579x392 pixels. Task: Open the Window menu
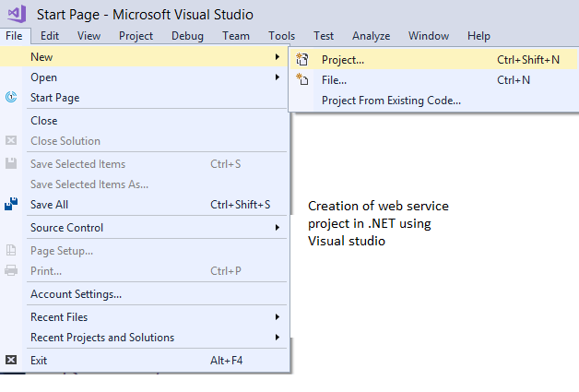[429, 36]
